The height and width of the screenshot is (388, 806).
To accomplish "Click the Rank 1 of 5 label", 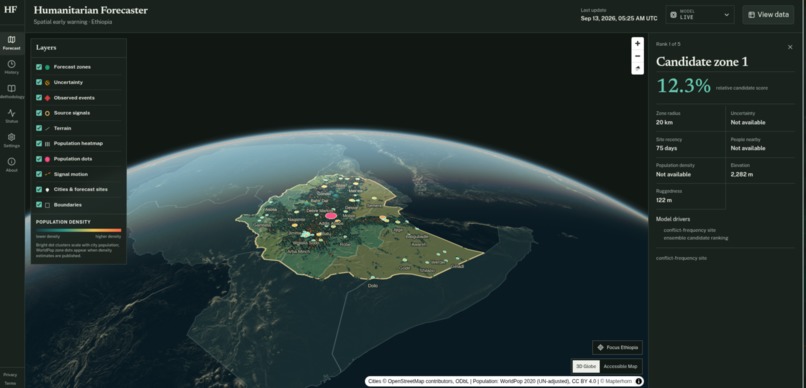I will [668, 44].
